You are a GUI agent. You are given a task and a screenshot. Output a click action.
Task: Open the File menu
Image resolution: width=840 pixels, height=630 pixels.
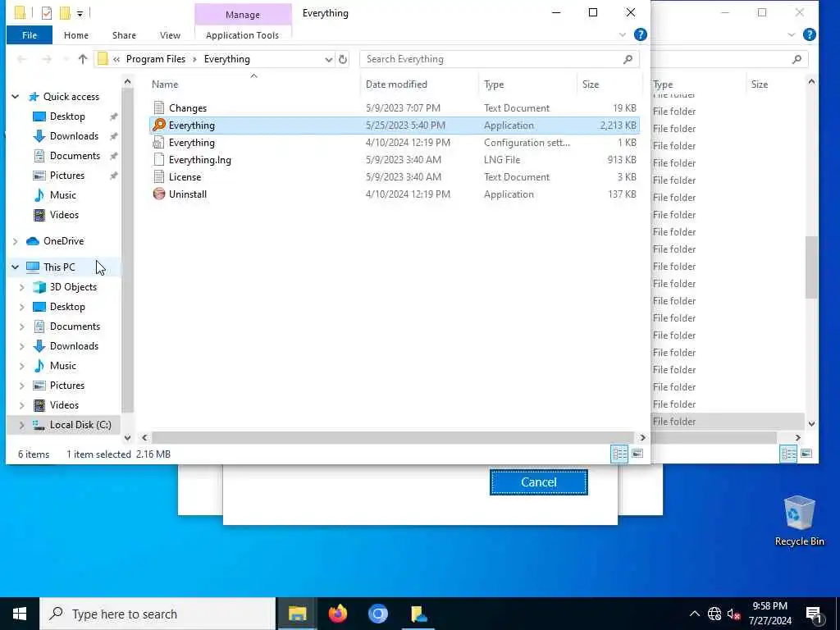30,35
